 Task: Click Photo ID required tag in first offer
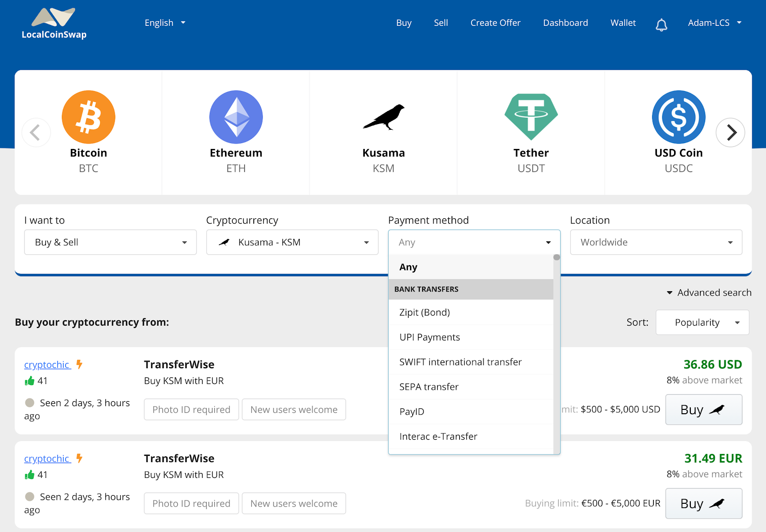(191, 409)
